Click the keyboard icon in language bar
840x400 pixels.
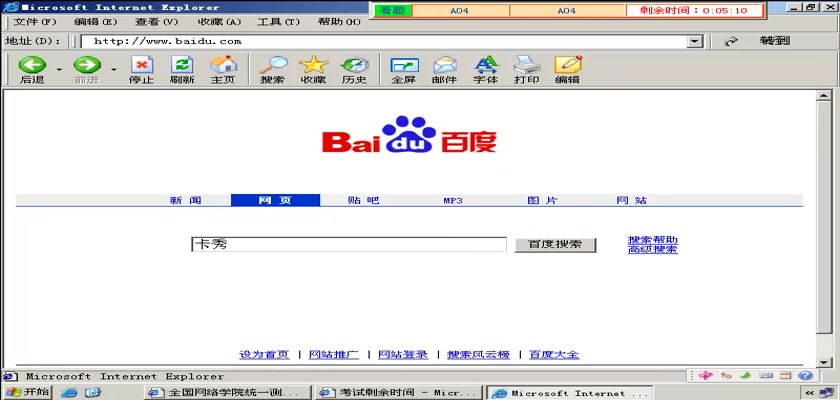tap(766, 375)
